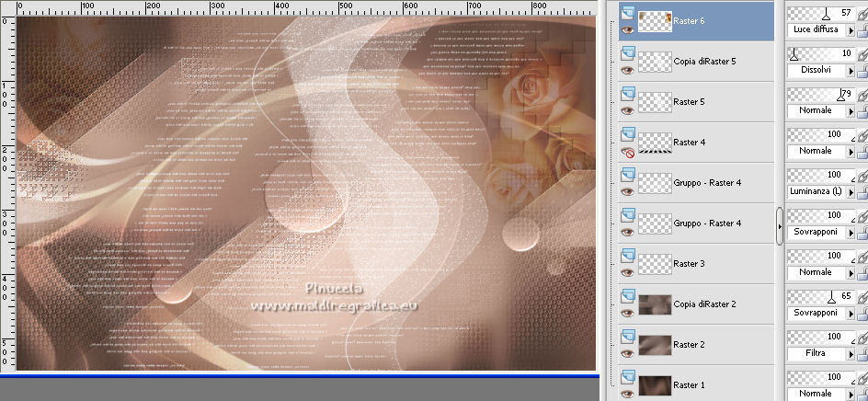868x401 pixels.
Task: Open the Normale blend dropdown of Raster 5
Action: (x=851, y=111)
